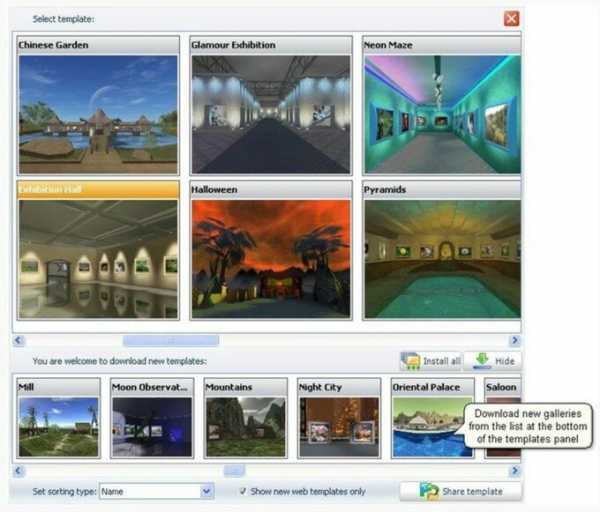Screen dimensions: 600x512
Task: Click right arrow of installed templates scrollbar
Action: pyautogui.click(x=515, y=340)
